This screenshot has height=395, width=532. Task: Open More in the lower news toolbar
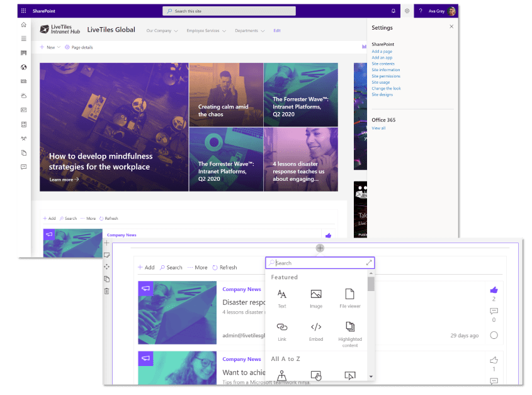point(198,267)
